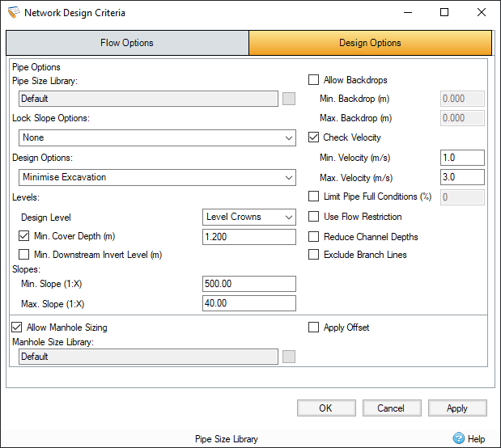Click the Network Design Criteria title icon
501x448 pixels.
13,13
